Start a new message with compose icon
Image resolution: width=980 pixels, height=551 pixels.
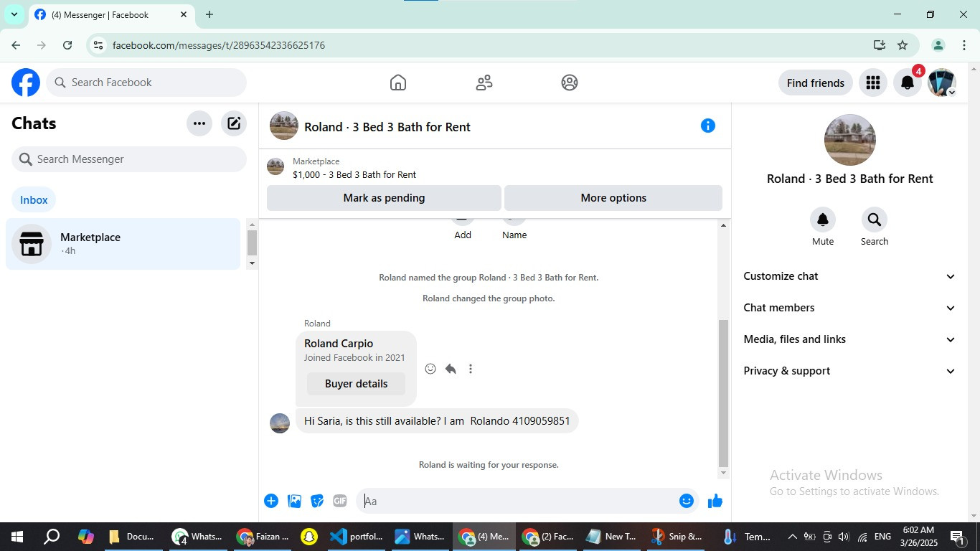(234, 123)
